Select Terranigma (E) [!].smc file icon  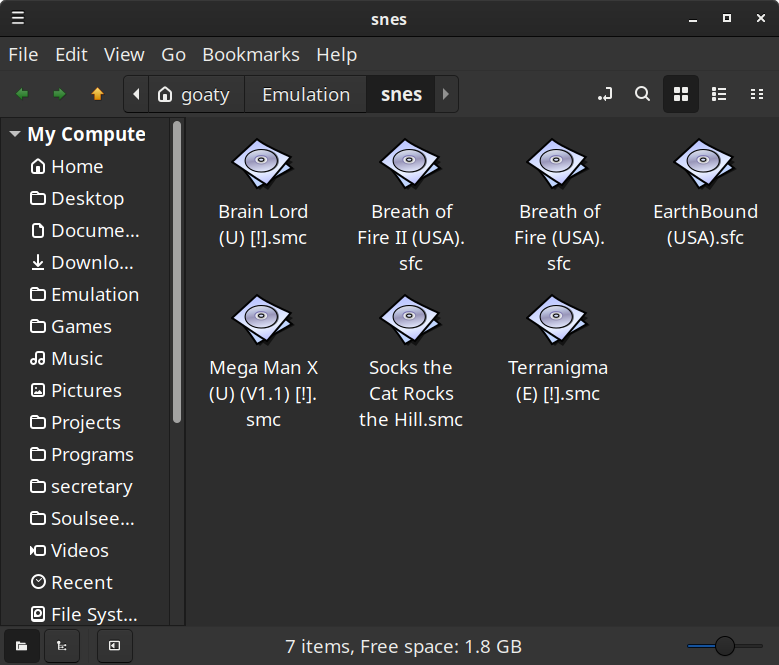pyautogui.click(x=558, y=319)
